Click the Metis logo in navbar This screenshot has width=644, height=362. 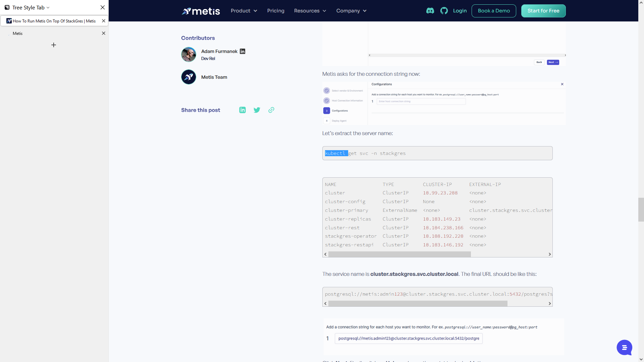pos(201,11)
